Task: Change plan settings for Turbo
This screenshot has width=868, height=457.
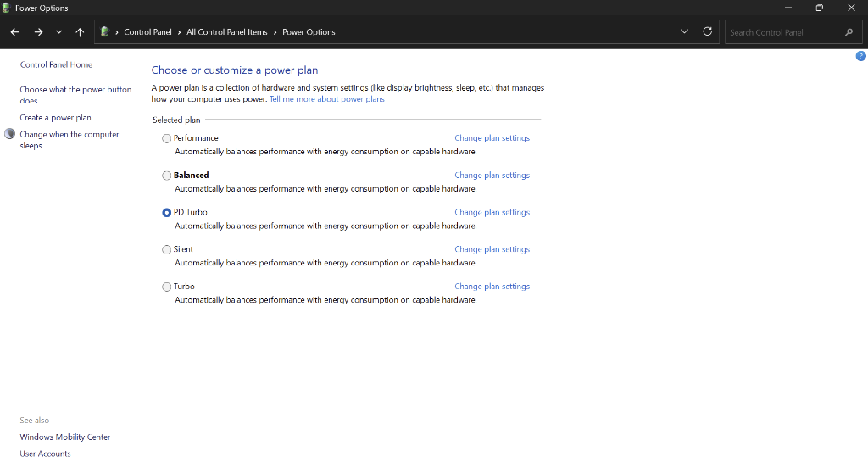Action: click(x=492, y=287)
